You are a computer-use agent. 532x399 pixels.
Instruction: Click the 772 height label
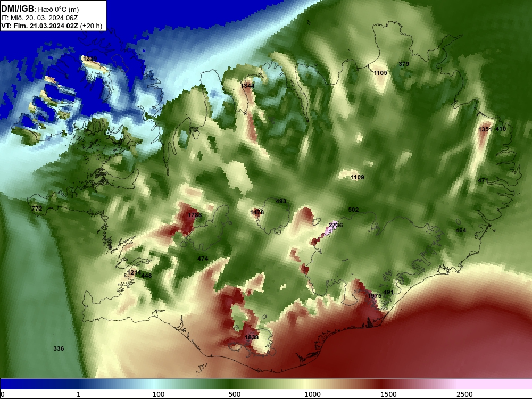37,209
